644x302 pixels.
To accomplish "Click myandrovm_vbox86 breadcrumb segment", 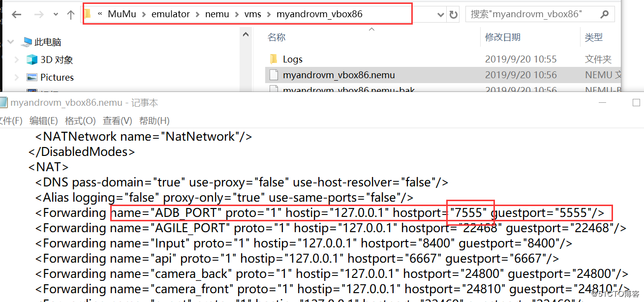I will pos(319,14).
